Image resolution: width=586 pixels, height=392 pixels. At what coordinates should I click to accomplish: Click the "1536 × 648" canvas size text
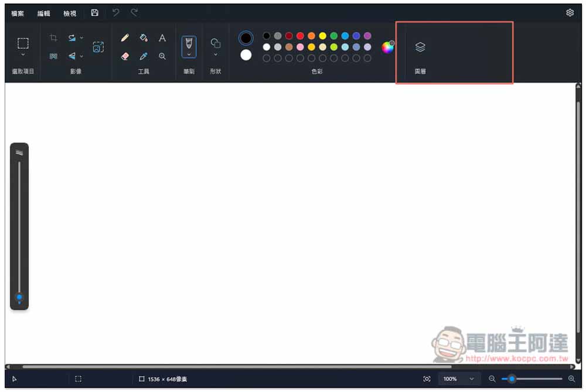(168, 379)
